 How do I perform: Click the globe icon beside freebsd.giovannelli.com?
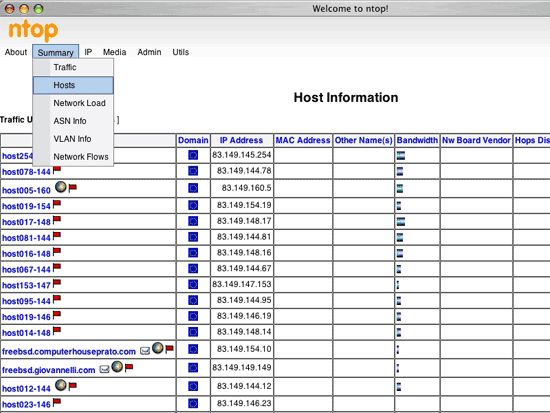coord(117,366)
